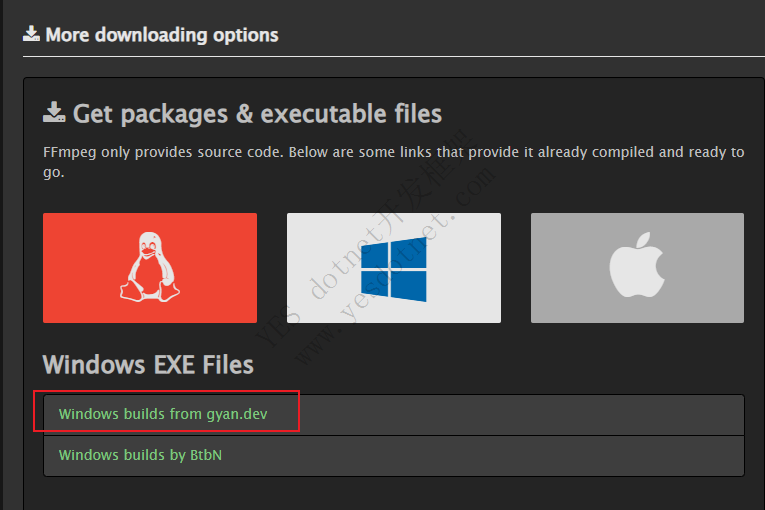Click the gray macOS tile's left edge

[x=537, y=267]
